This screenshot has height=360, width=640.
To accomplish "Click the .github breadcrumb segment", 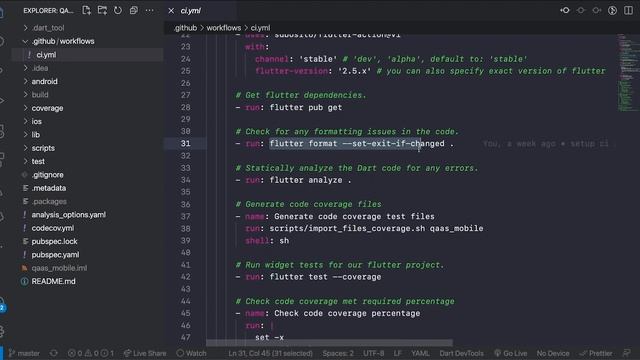I will pyautogui.click(x=185, y=28).
